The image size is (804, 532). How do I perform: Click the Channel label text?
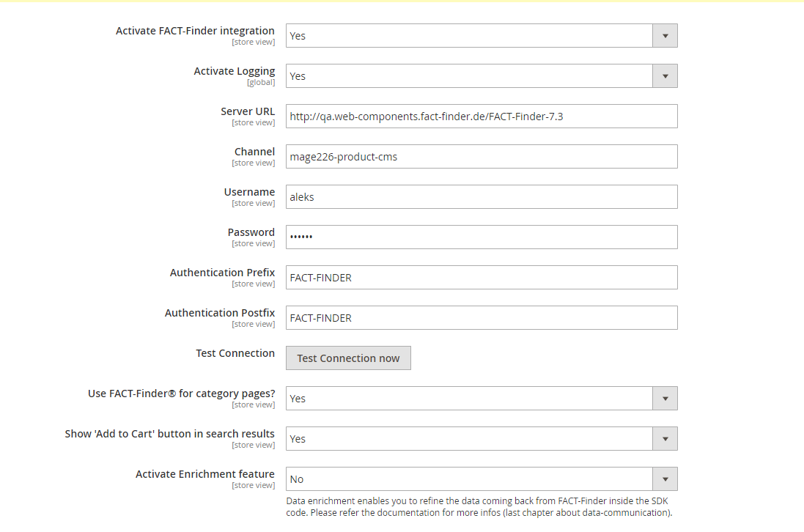pyautogui.click(x=255, y=152)
